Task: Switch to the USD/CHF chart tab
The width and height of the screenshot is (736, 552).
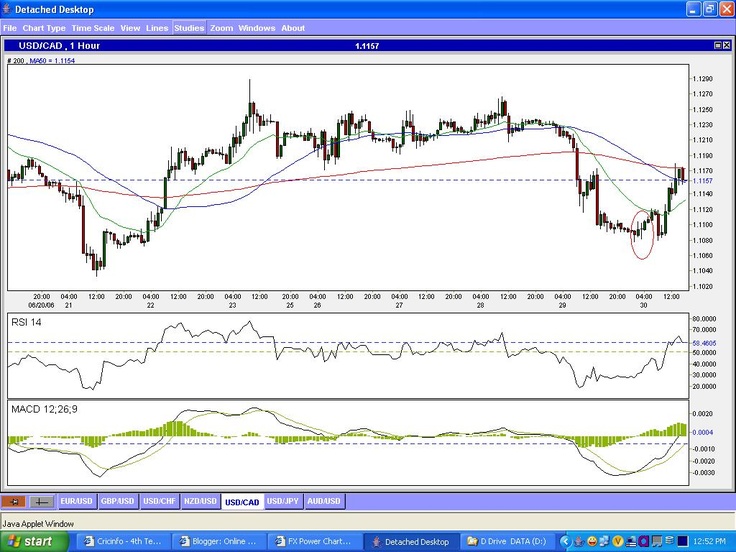Action: pyautogui.click(x=159, y=501)
